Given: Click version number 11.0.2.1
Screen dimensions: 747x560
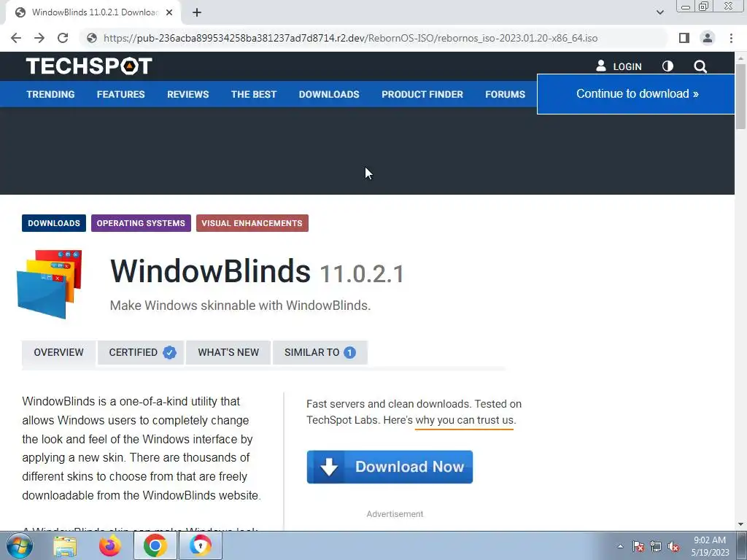Looking at the screenshot, I should (362, 274).
